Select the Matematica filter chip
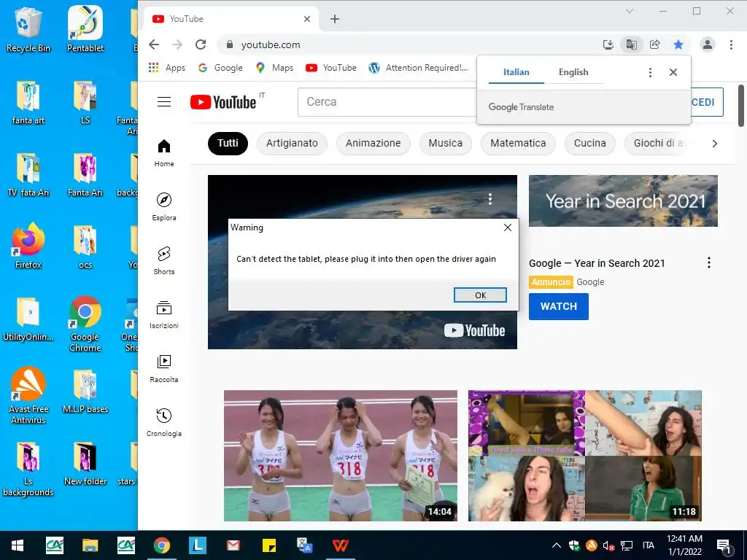The height and width of the screenshot is (560, 747). (x=518, y=144)
